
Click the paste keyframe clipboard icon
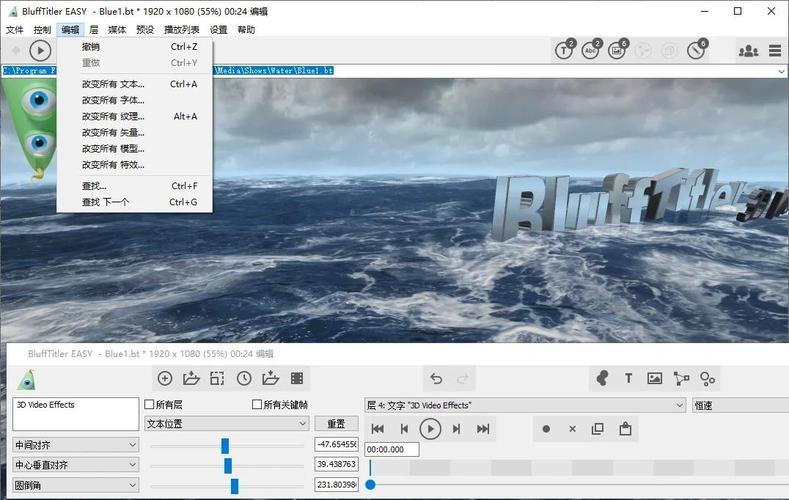tap(625, 429)
